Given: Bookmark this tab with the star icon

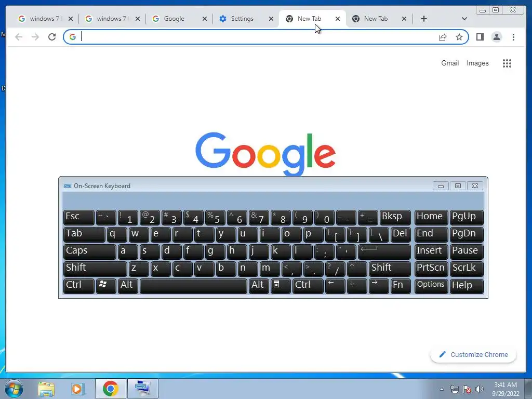Looking at the screenshot, I should coord(459,37).
